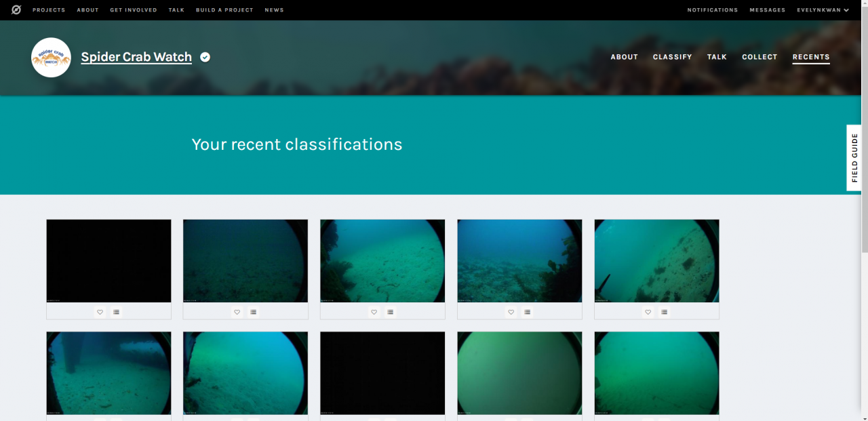868x421 pixels.
Task: Favorite the fifth top-row image with the heart
Action: (x=648, y=312)
